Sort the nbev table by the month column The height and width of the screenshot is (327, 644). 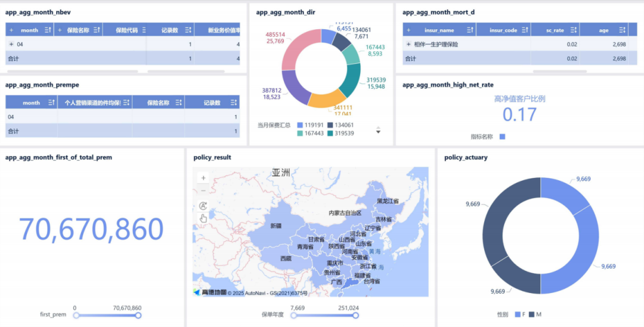(x=49, y=30)
